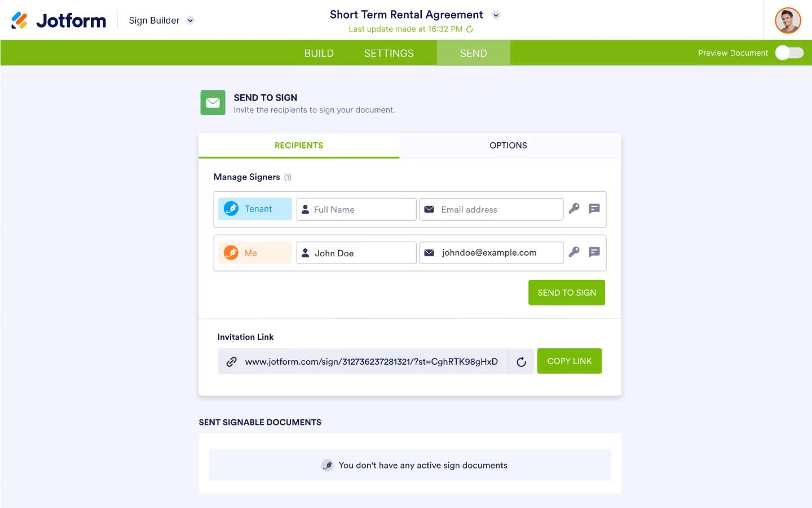
Task: Click the key icon on the Tenant row
Action: (x=574, y=209)
